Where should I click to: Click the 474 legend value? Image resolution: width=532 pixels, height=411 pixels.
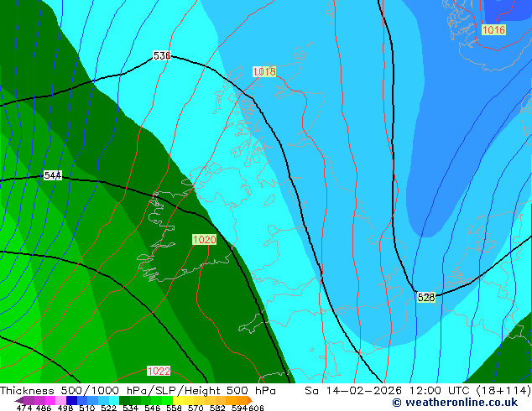click(x=24, y=408)
